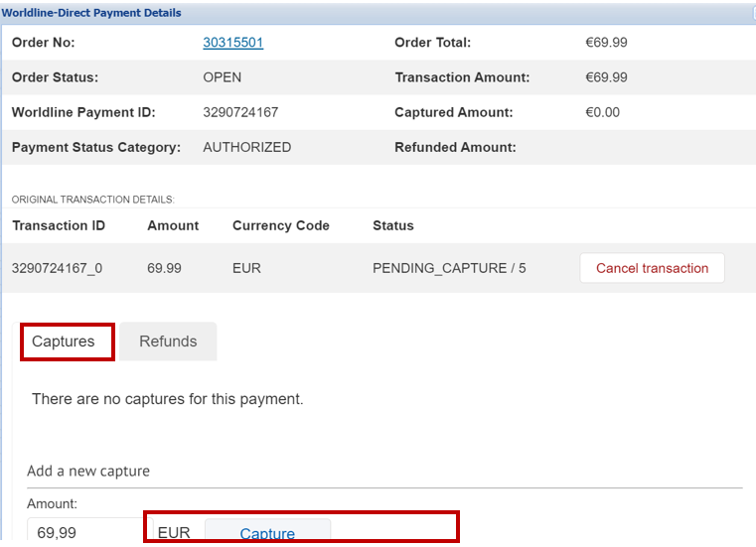Click the Payment Status Category label

tap(96, 147)
